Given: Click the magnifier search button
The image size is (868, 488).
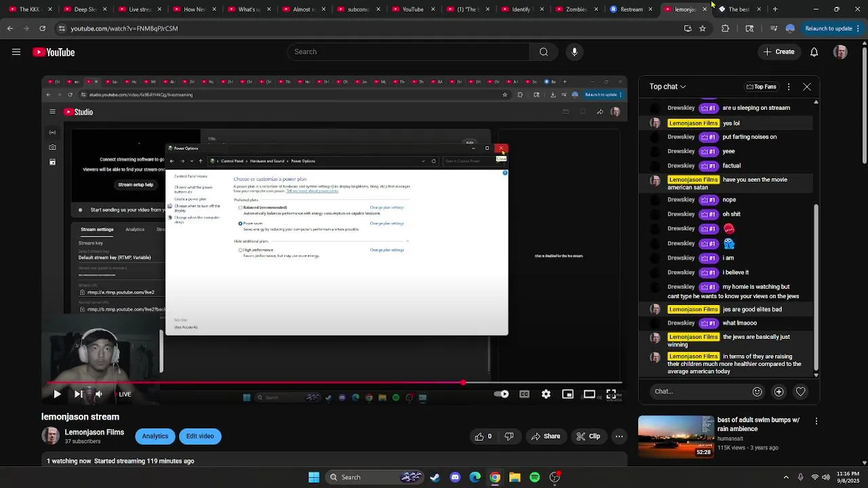Looking at the screenshot, I should (x=544, y=52).
